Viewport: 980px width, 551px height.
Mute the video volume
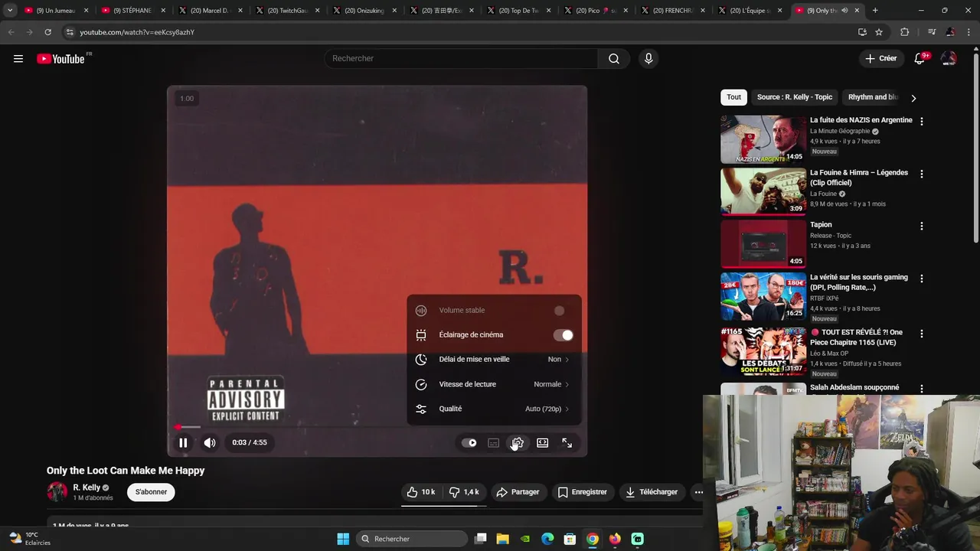point(210,442)
